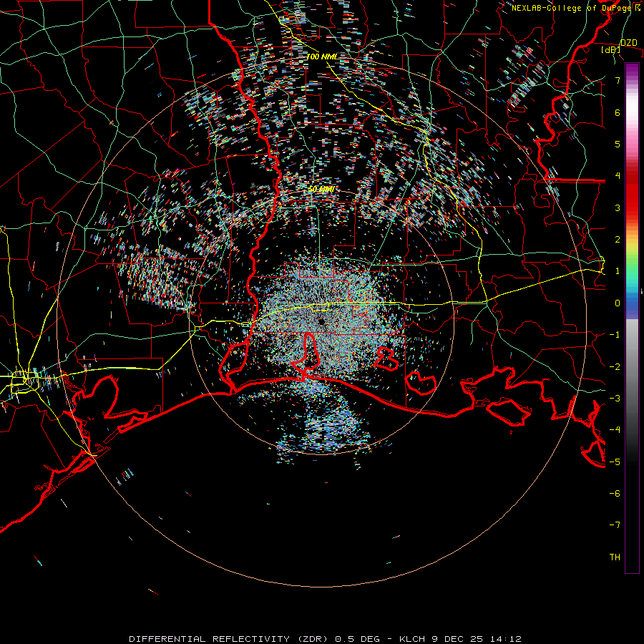This screenshot has height=644, width=644.
Task: Select the -4 dB scale label
Action: 615,429
